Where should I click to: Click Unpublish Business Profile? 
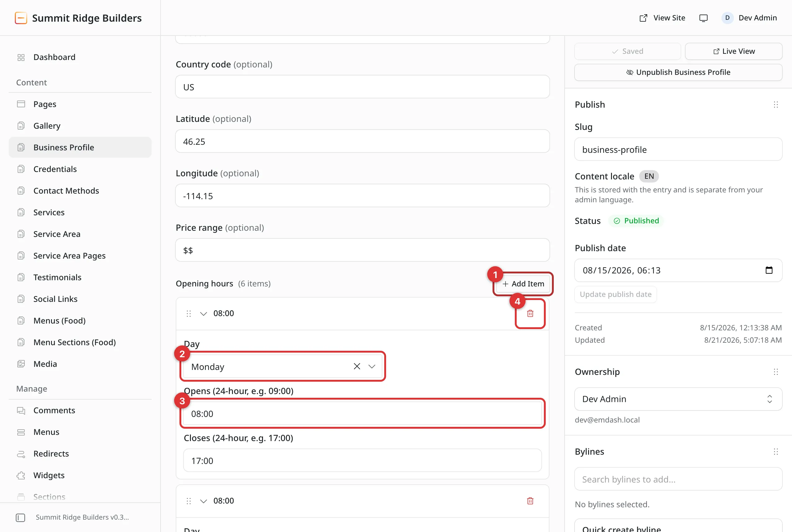pos(678,72)
